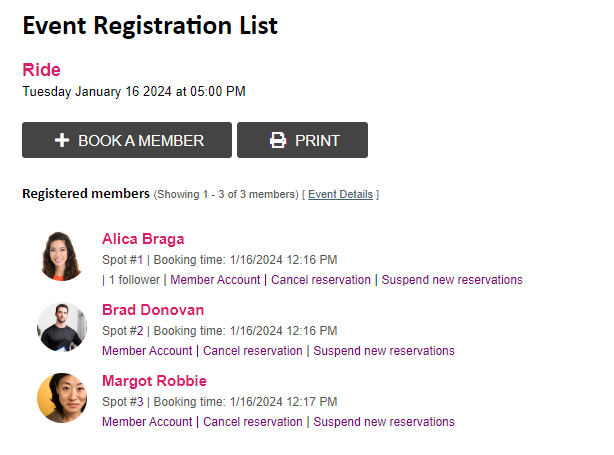
Task: Open the Event Details link
Action: click(x=340, y=194)
